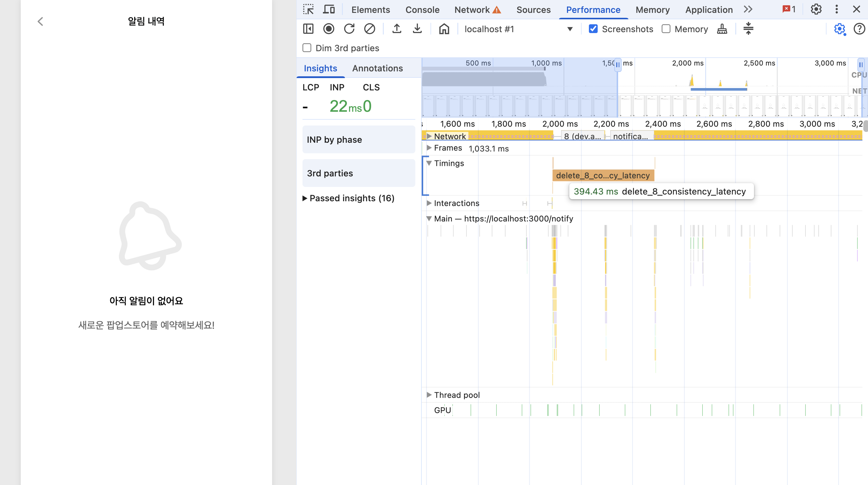Uncheck the Screenshots checkbox
This screenshot has height=485, width=868.
click(x=593, y=29)
